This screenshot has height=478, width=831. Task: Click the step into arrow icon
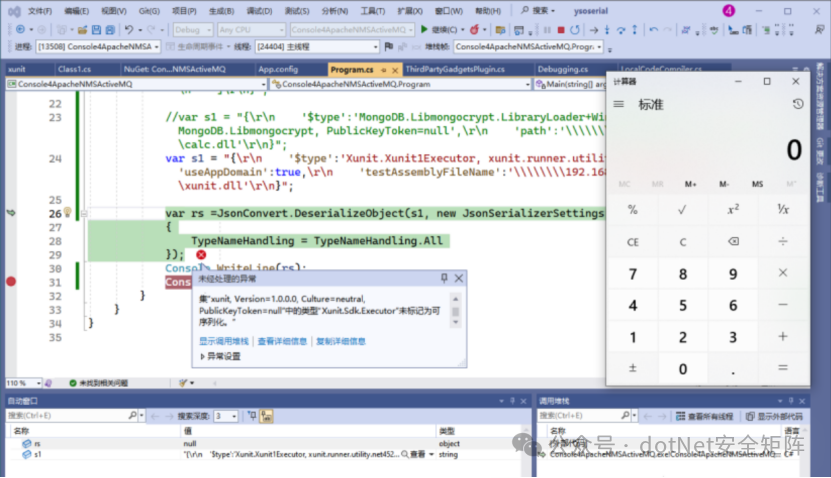click(607, 30)
